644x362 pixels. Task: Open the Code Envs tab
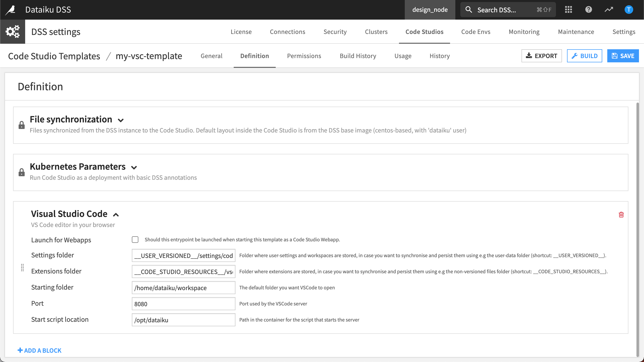(476, 32)
